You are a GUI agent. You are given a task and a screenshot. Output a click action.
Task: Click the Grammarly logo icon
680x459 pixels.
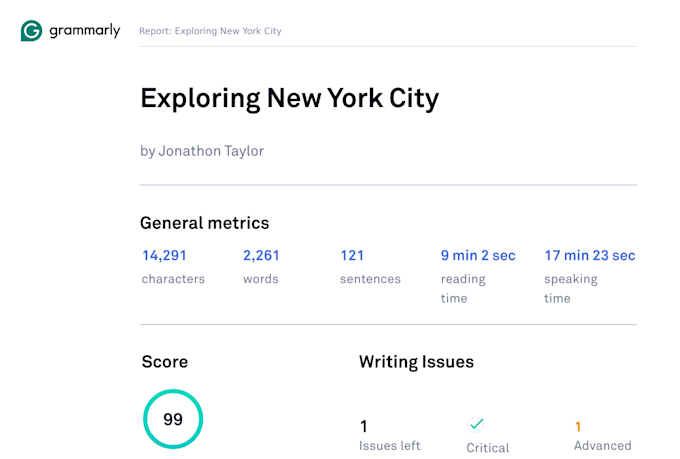(x=31, y=31)
